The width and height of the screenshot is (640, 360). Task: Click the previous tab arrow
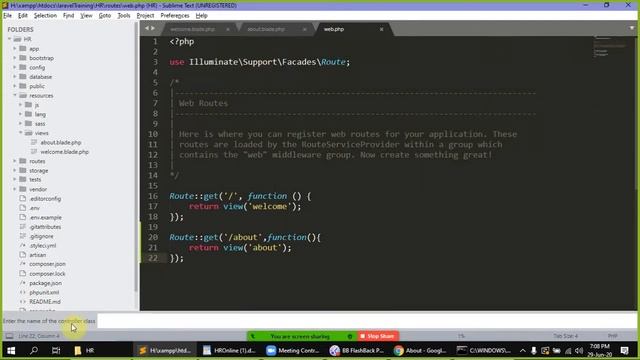pos(147,28)
